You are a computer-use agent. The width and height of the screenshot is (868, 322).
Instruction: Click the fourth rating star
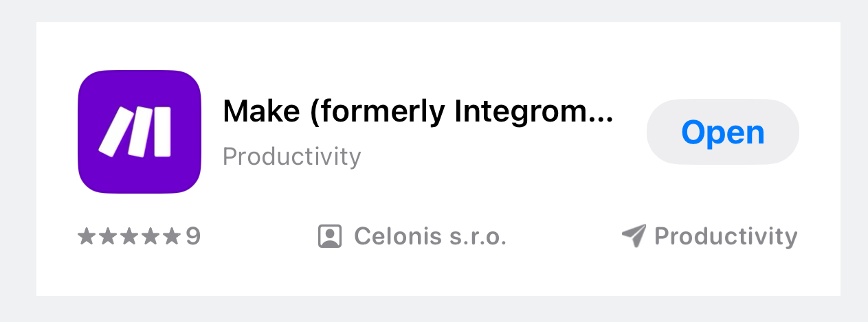point(150,237)
